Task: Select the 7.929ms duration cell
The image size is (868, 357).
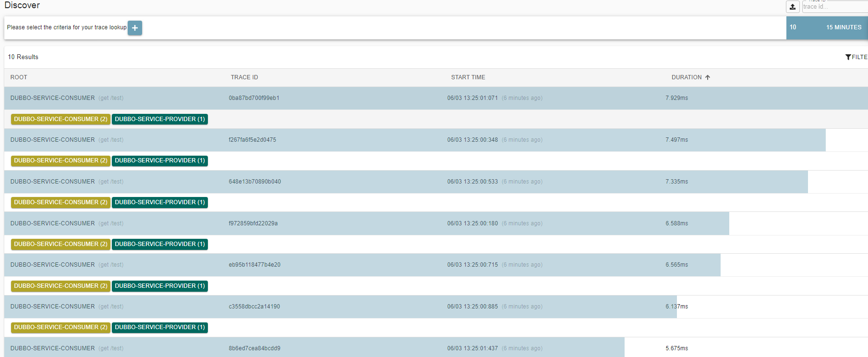Action: point(676,98)
